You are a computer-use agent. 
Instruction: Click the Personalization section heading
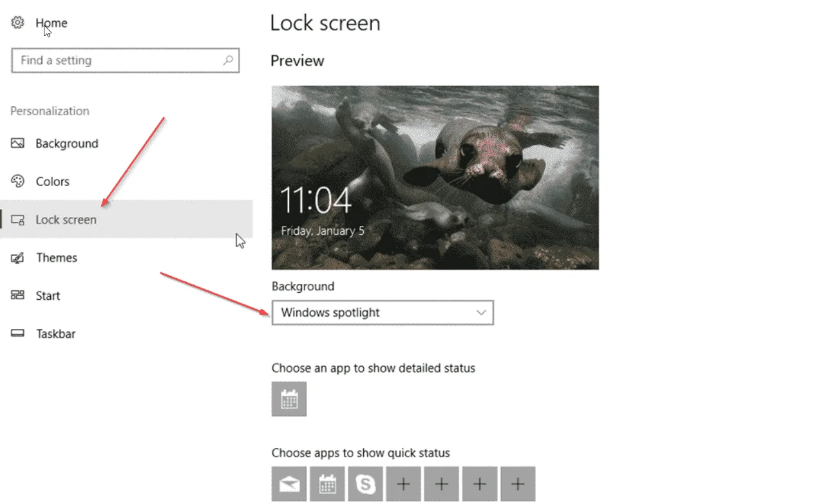click(x=50, y=111)
